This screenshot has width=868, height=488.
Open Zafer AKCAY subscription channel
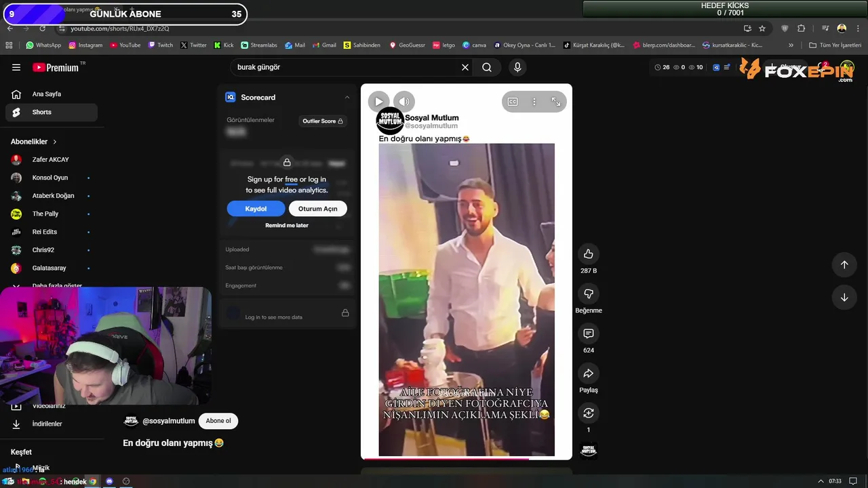click(52, 160)
